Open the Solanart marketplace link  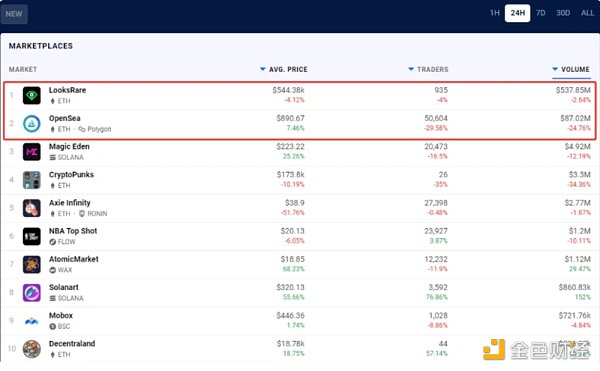point(64,287)
